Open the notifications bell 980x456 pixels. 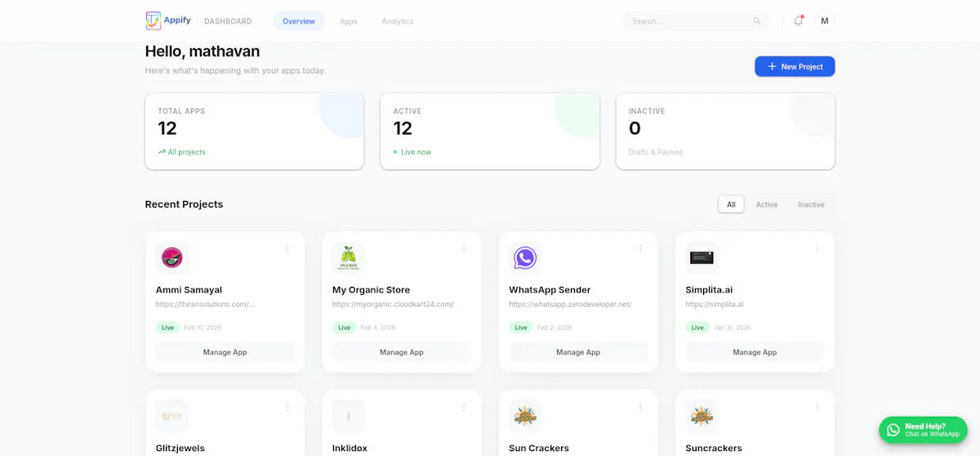coord(799,21)
